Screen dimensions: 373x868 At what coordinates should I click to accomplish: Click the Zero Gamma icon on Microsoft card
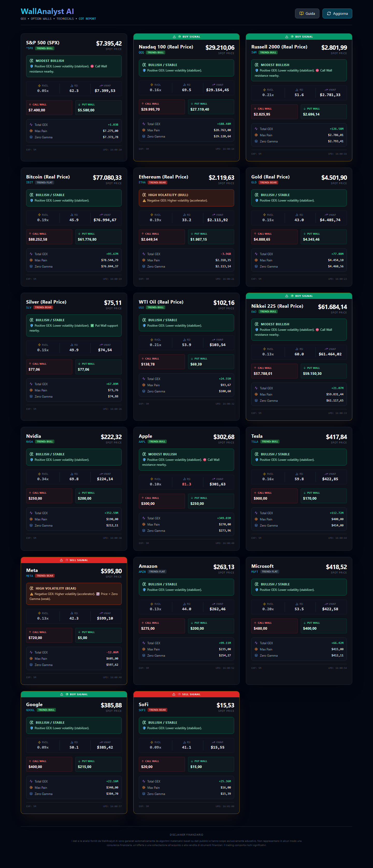coord(256,655)
